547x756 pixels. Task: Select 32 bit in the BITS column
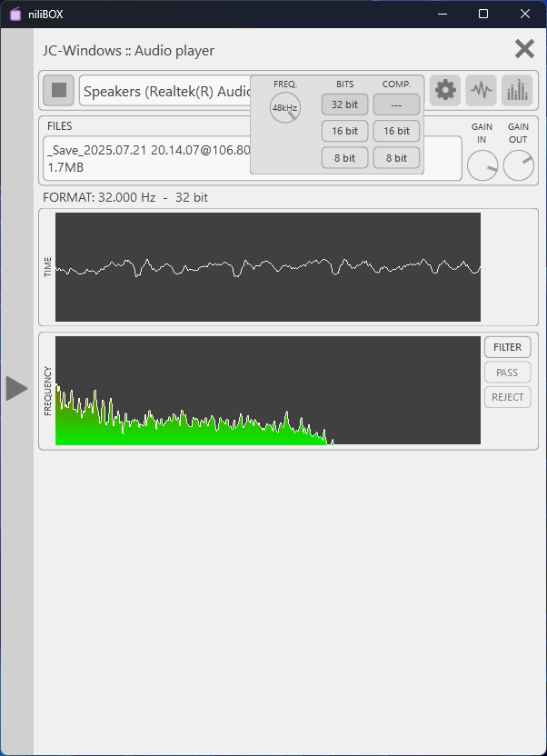[x=345, y=104]
